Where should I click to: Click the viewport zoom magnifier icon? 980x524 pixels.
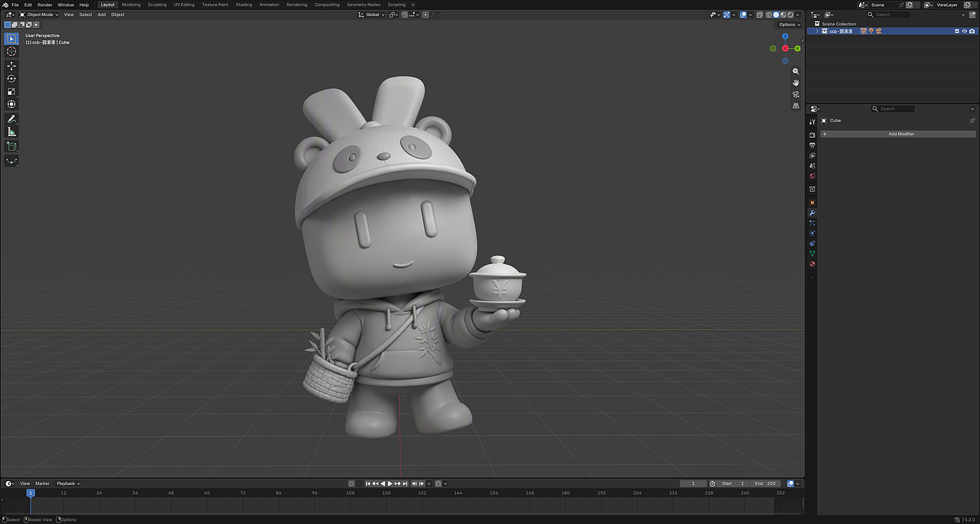(795, 71)
